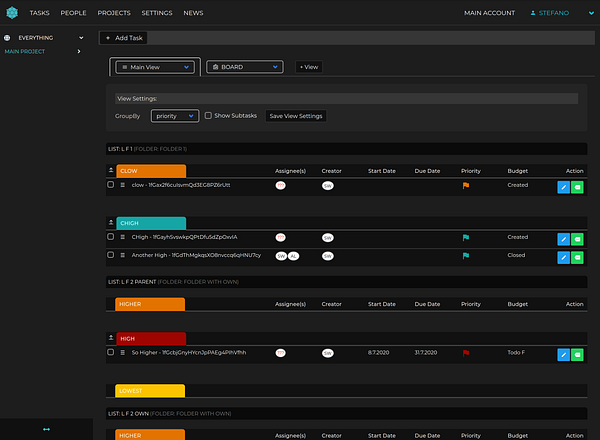
Task: Click the drag handle of clow task
Action: tap(122, 185)
